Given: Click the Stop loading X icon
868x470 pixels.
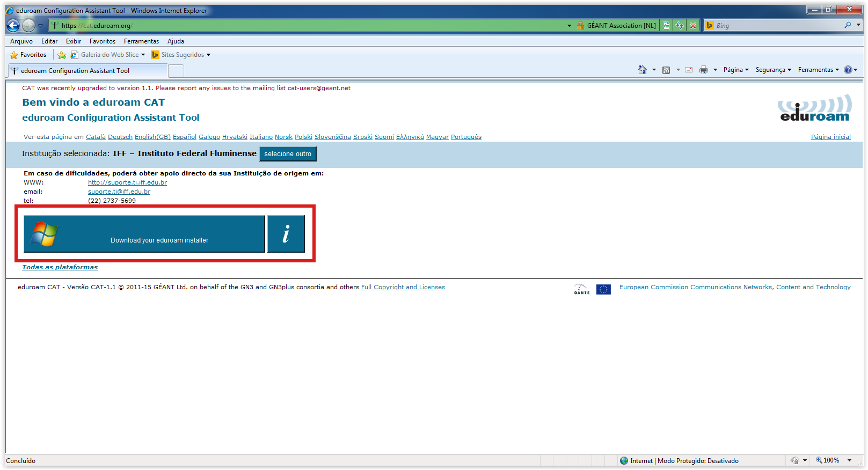Looking at the screenshot, I should (693, 25).
